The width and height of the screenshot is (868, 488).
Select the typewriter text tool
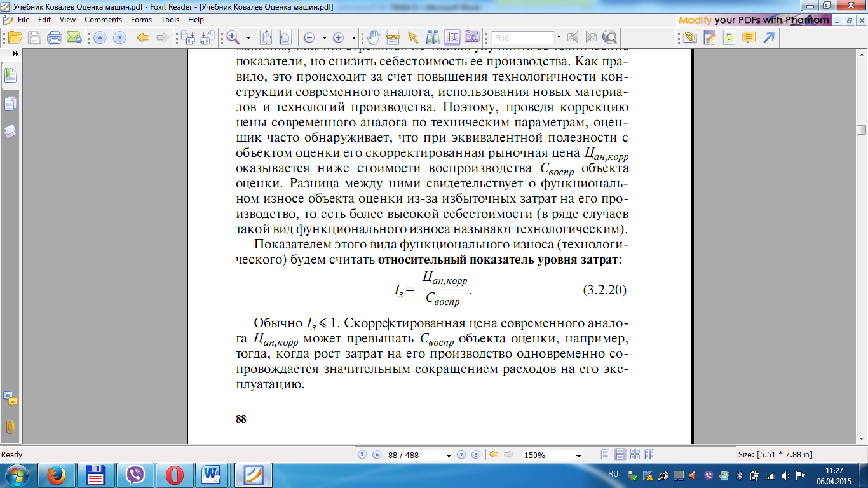click(729, 37)
